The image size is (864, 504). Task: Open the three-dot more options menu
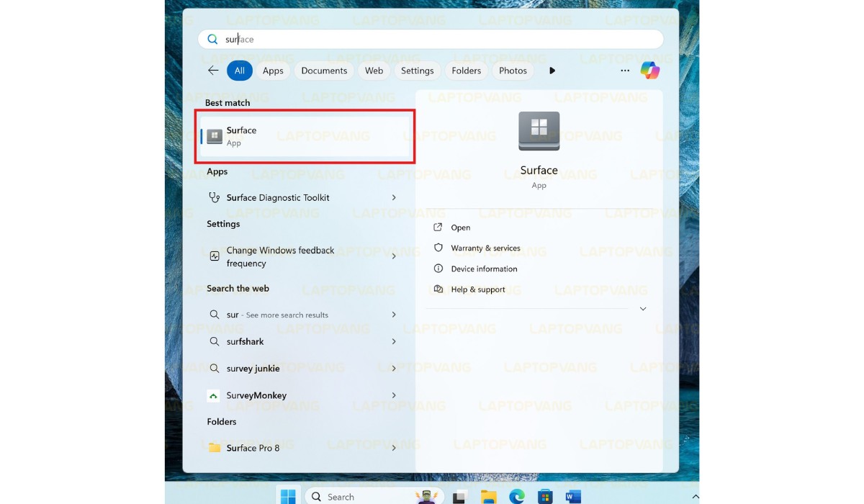(625, 71)
